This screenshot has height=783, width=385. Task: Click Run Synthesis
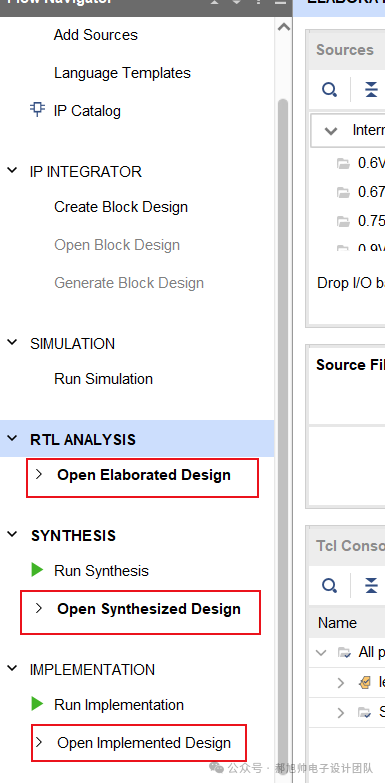pyautogui.click(x=101, y=570)
